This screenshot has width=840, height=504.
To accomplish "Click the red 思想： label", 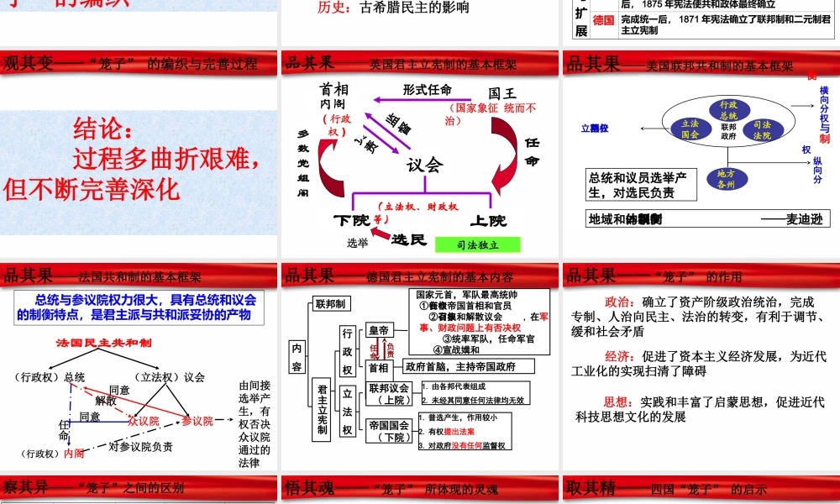I will [x=621, y=402].
